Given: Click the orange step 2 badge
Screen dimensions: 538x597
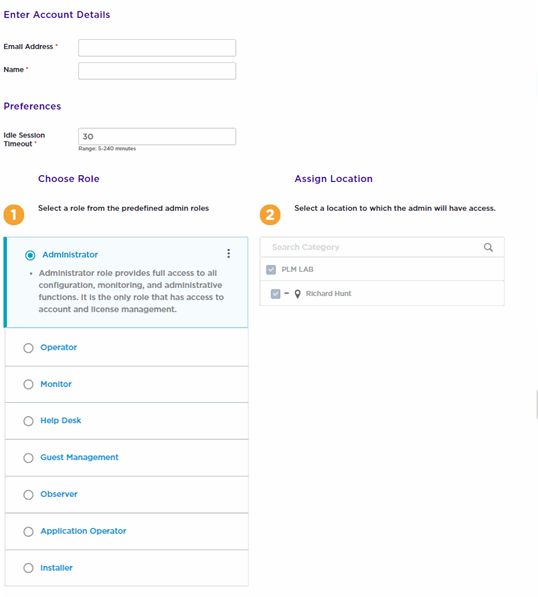Looking at the screenshot, I should point(270,215).
